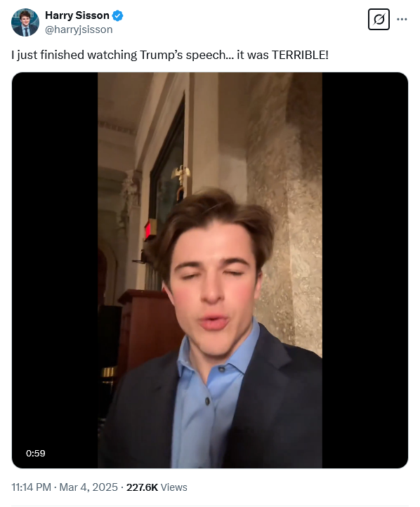Click the word TERRIBLE! in the post
The height and width of the screenshot is (507, 420).
pyautogui.click(x=300, y=55)
